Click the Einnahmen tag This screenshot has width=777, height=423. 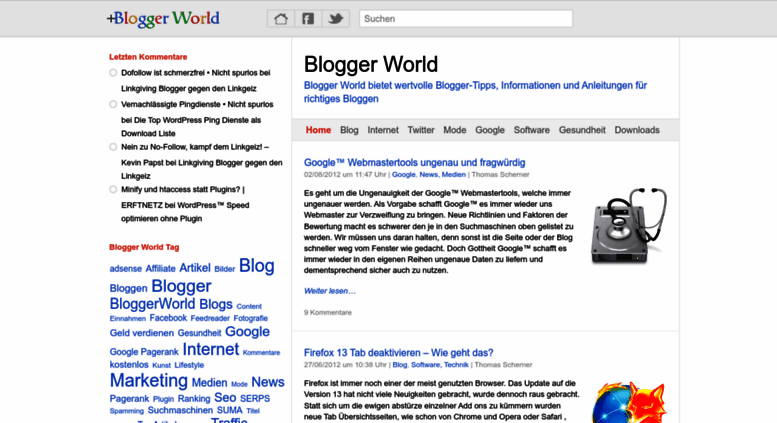(x=128, y=318)
